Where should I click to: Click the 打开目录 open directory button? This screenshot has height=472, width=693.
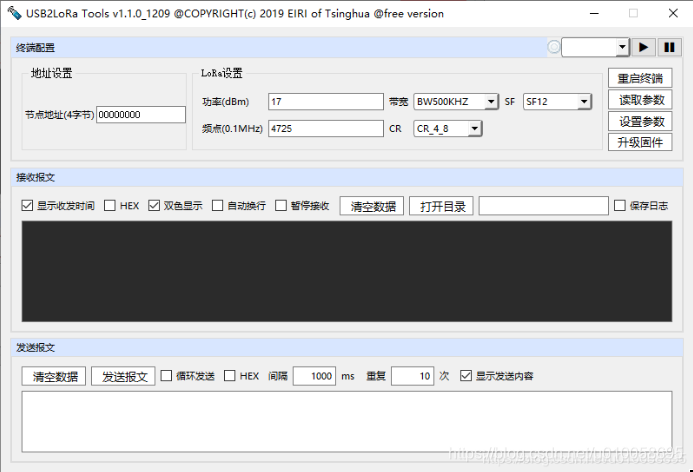tap(441, 206)
